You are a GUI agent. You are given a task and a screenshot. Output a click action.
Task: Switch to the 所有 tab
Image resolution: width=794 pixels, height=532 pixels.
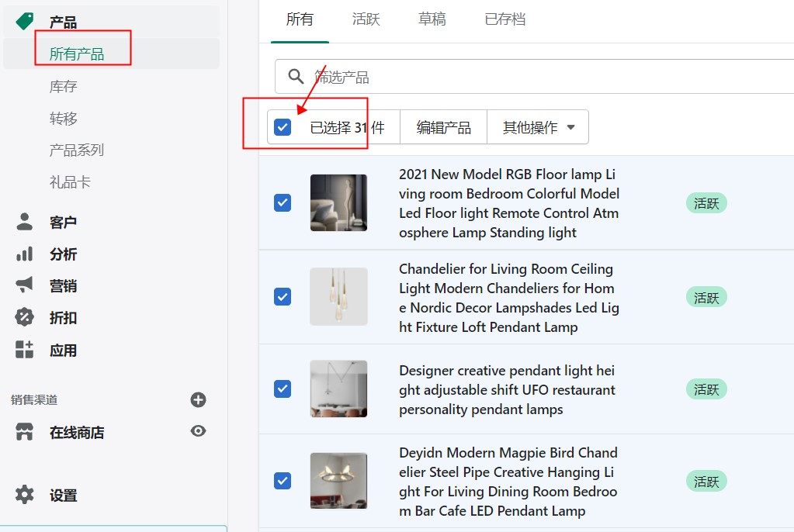coord(300,19)
